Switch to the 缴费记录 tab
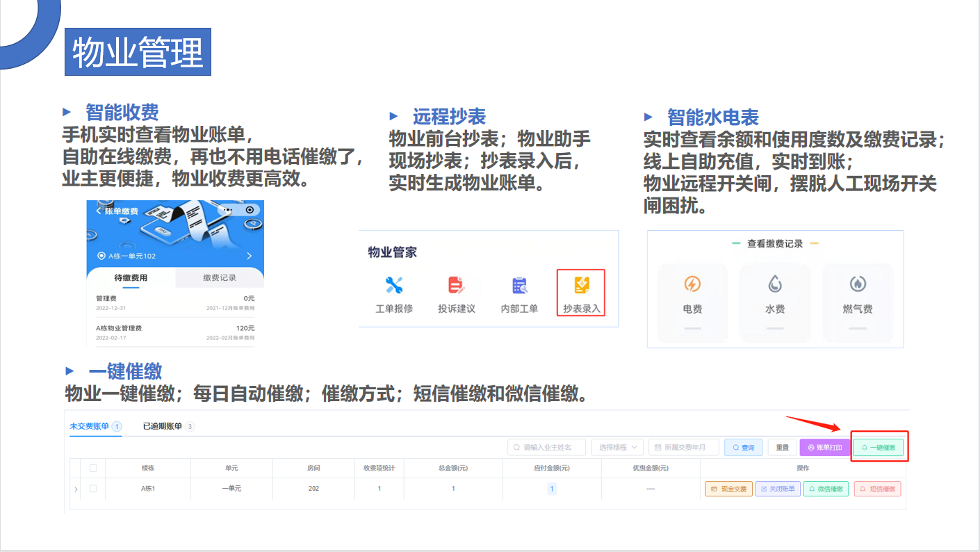This screenshot has width=980, height=552. point(220,278)
